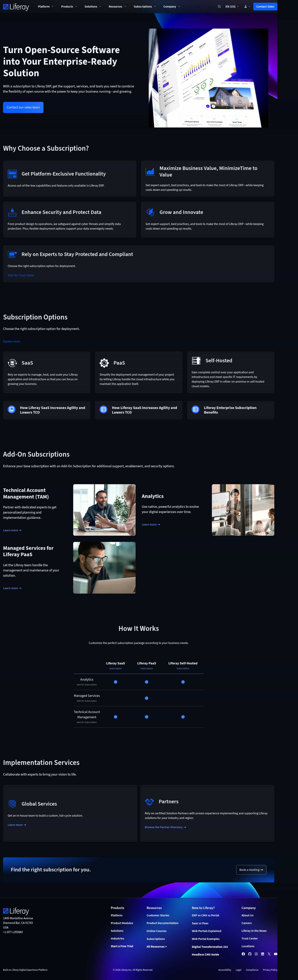
Task: Click the Technical Account Management photo
Action: [x=104, y=510]
